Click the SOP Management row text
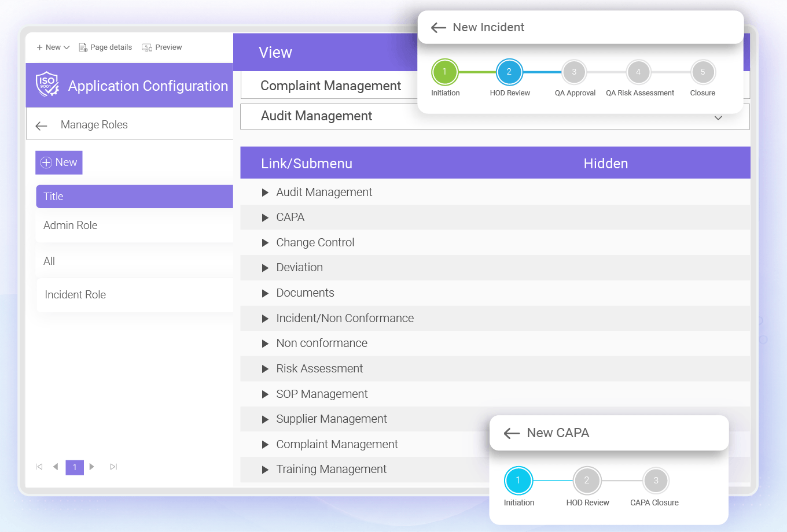This screenshot has height=532, width=787. click(322, 394)
